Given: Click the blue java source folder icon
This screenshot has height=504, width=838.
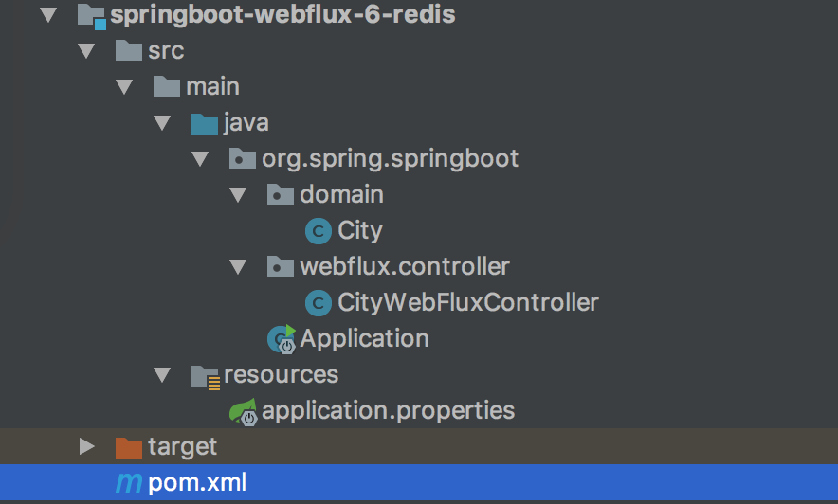Looking at the screenshot, I should (205, 123).
